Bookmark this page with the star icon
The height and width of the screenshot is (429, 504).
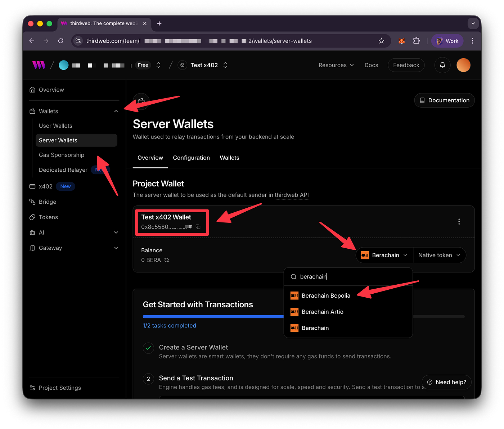(x=382, y=41)
